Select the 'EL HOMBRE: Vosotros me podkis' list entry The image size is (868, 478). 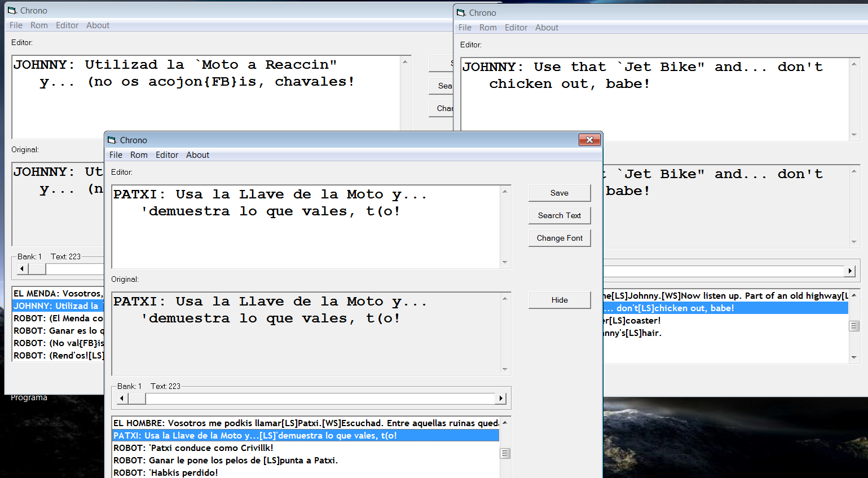305,423
